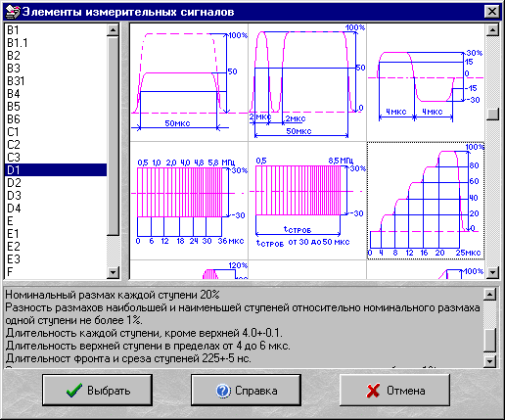Select the 0,5–5,8 МГц frequency burst thumbnail

[x=189, y=201]
